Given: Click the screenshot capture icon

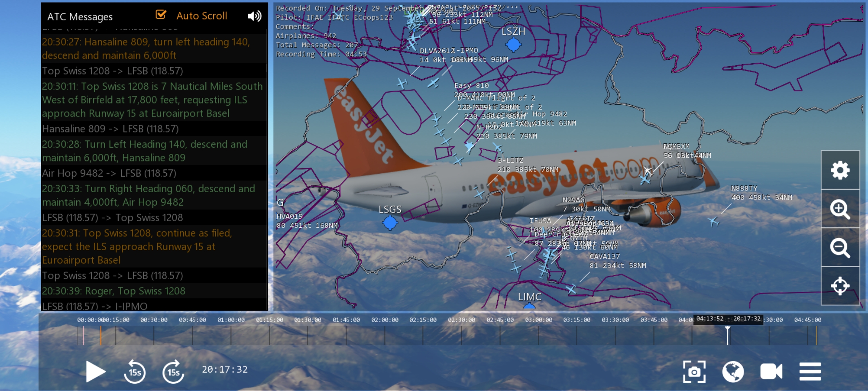Looking at the screenshot, I should click(694, 371).
